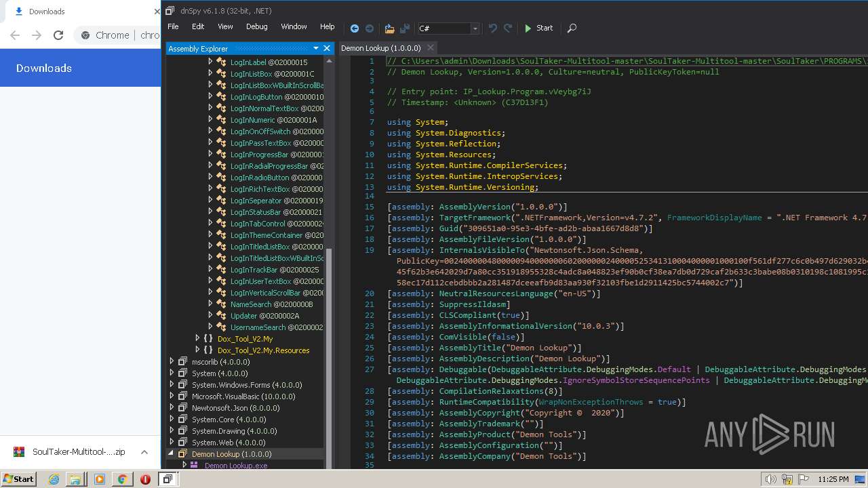Open the Debug menu
The height and width of the screenshot is (488, 868).
coord(256,26)
